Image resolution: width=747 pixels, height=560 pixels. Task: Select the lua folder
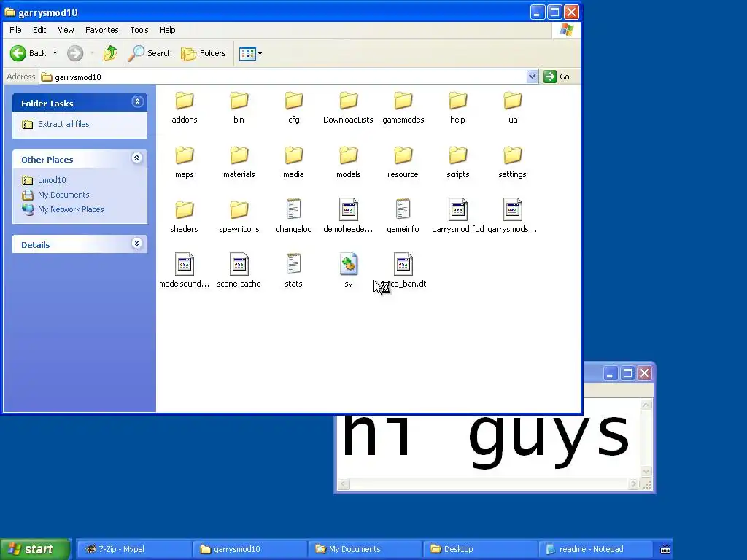tap(512, 108)
